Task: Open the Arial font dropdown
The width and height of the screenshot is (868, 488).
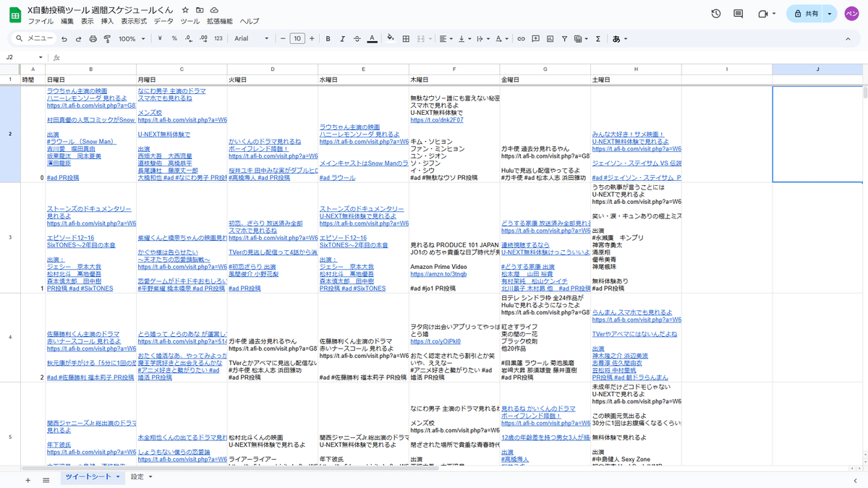Action: tap(251, 38)
